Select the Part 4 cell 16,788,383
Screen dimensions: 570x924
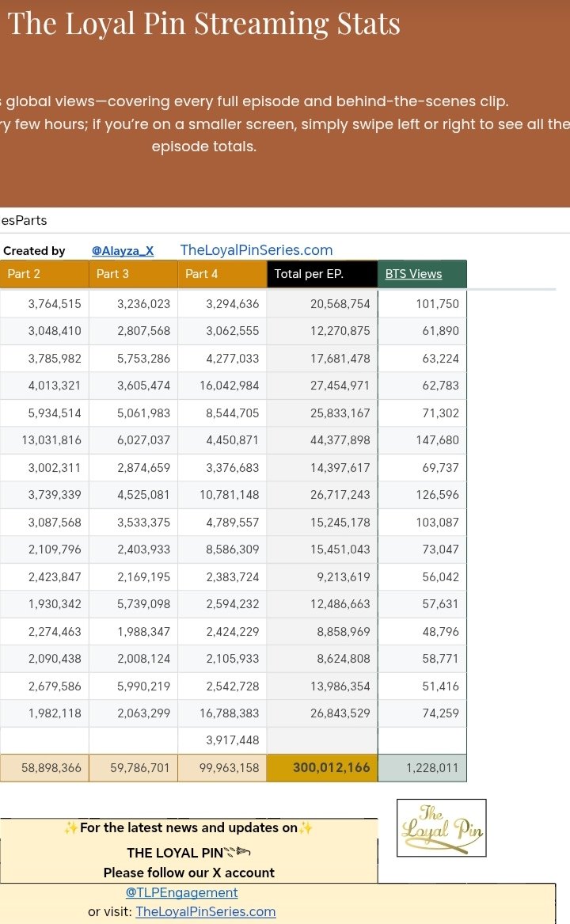(222, 713)
